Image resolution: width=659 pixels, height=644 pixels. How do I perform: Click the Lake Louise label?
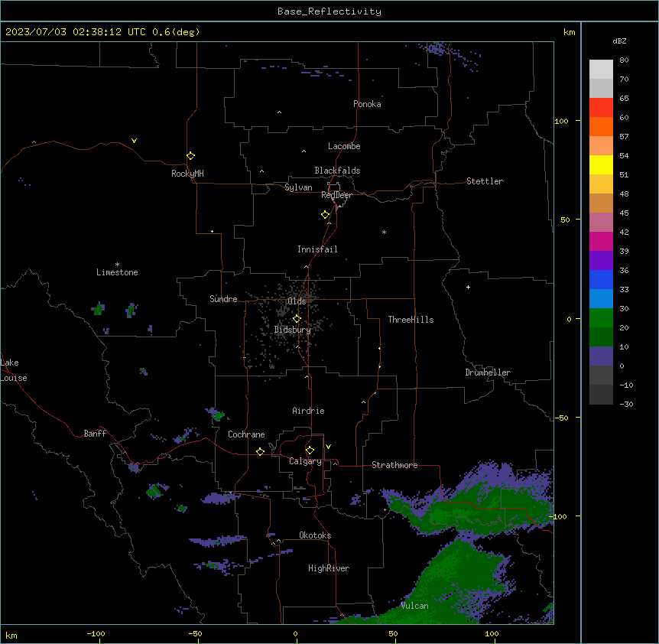[x=14, y=370]
